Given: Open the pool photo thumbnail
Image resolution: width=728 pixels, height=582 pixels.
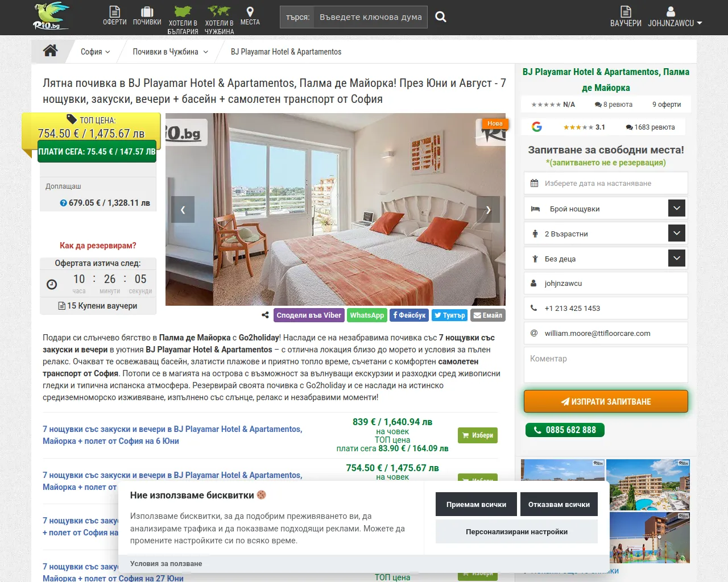Looking at the screenshot, I should tap(648, 484).
